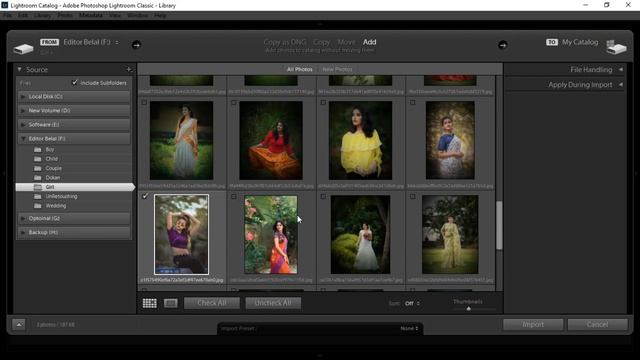Click the Unretouching folder icon
Screen dimensions: 640x360
(38, 196)
